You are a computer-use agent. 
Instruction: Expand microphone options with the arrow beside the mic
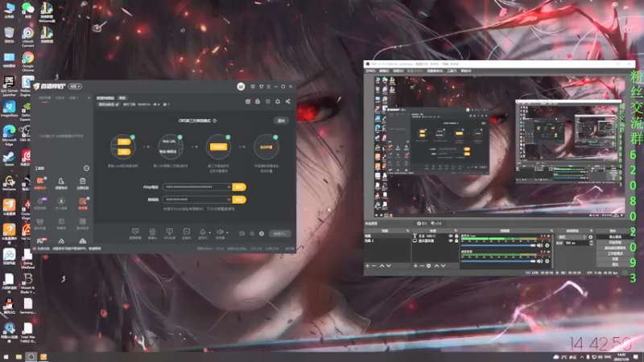click(x=210, y=232)
